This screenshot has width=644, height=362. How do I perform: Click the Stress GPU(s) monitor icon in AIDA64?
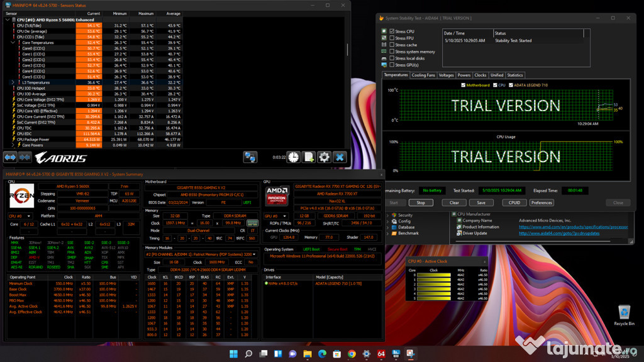pyautogui.click(x=384, y=65)
